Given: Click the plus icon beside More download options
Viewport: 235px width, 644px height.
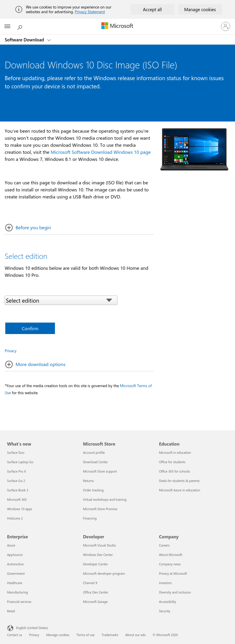Looking at the screenshot, I should [9, 364].
